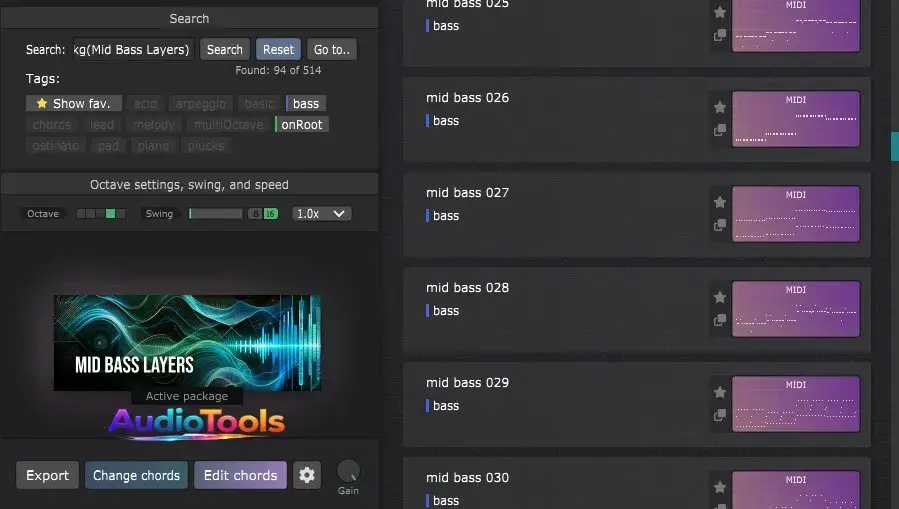Click the mid bass 029 MIDI clip
The width and height of the screenshot is (899, 509).
click(x=796, y=404)
